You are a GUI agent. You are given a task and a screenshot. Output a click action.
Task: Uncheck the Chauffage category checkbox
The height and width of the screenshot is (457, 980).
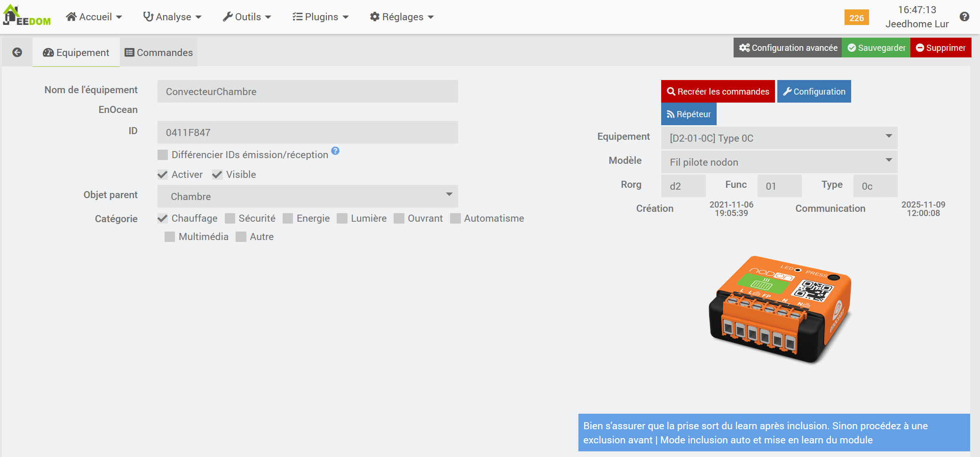coord(163,218)
